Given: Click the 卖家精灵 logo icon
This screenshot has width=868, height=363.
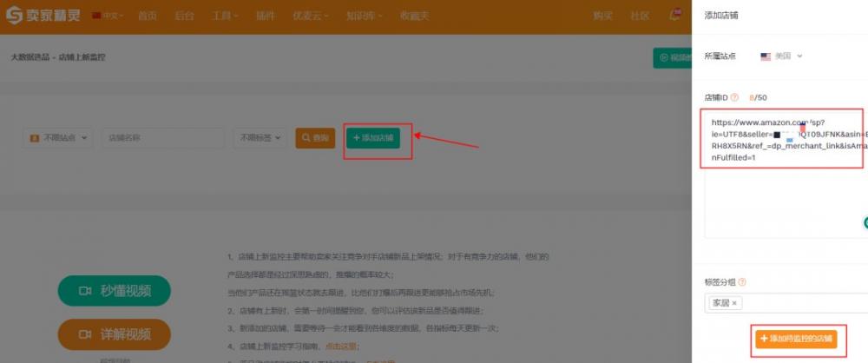Looking at the screenshot, I should (x=15, y=16).
